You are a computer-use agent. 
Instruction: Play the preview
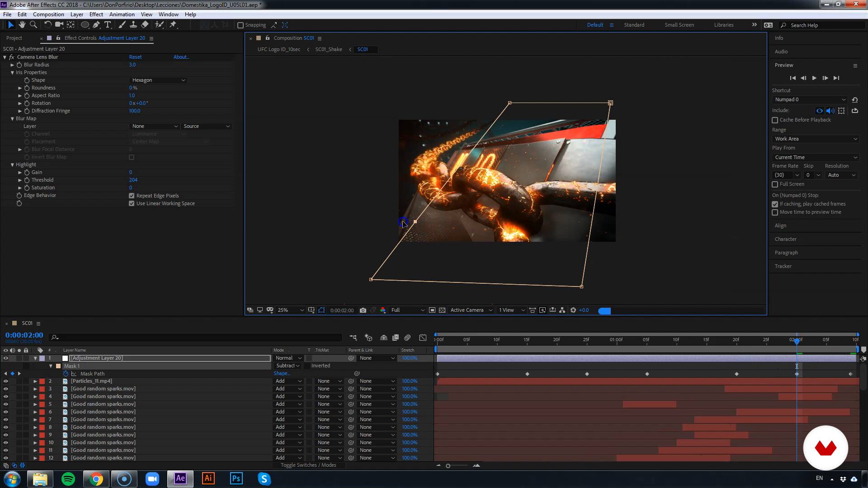click(814, 78)
